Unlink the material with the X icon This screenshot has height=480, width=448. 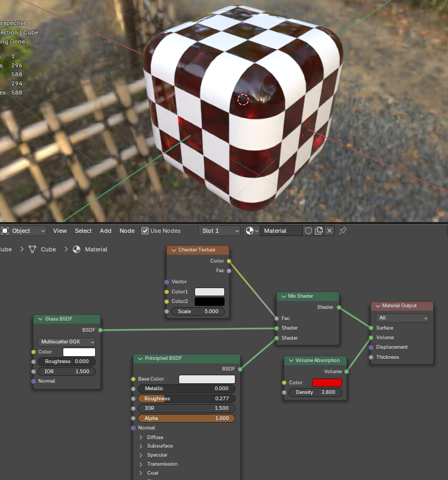pos(329,231)
